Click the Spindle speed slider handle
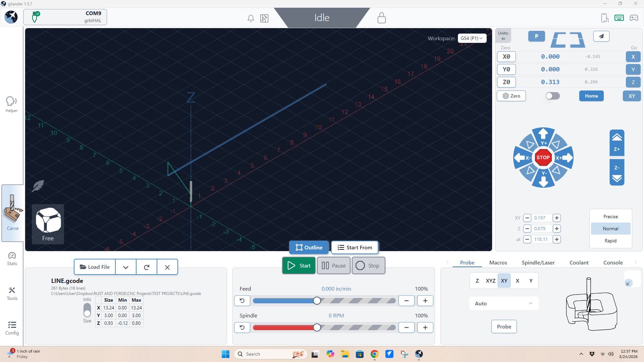The height and width of the screenshot is (362, 644). pyautogui.click(x=317, y=327)
